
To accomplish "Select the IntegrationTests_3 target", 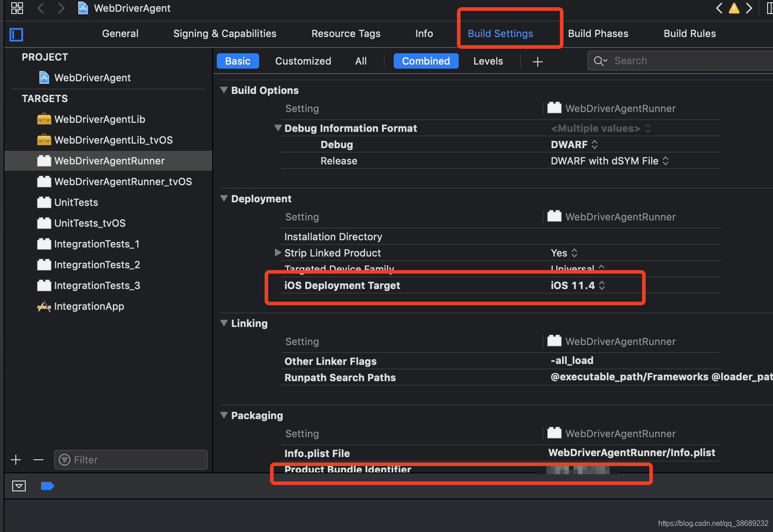I will point(108,285).
